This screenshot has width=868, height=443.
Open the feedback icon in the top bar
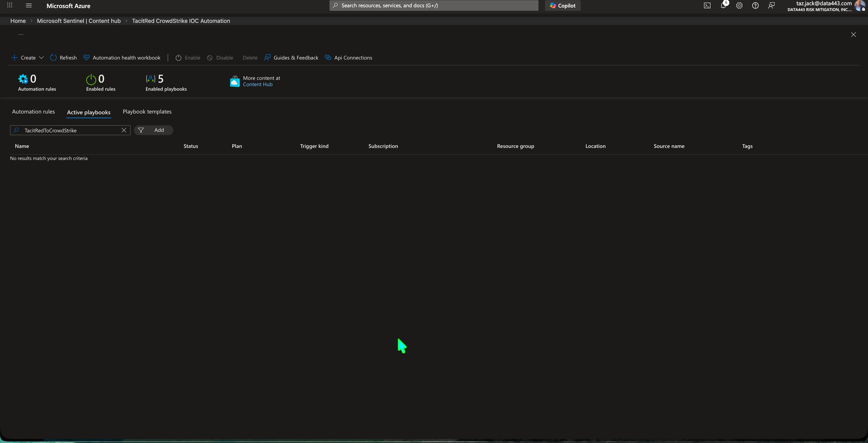pyautogui.click(x=771, y=5)
